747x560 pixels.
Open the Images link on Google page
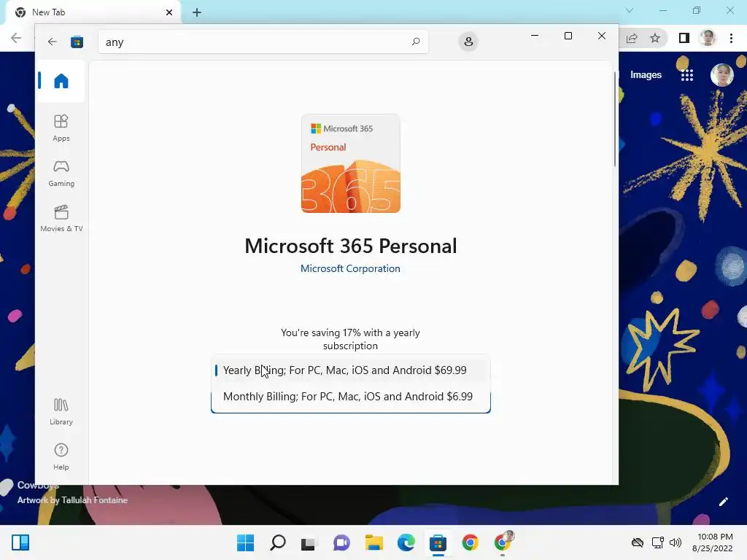[646, 75]
